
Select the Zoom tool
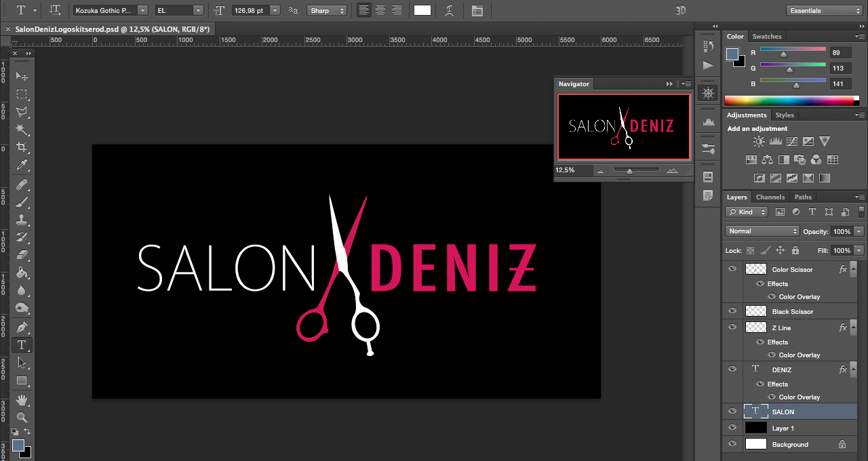coord(22,417)
